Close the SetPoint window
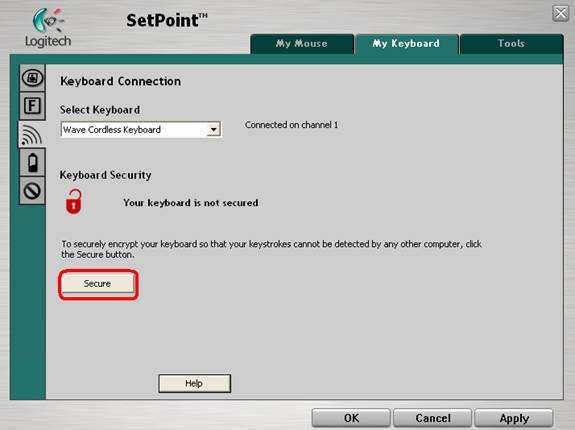The image size is (575, 430). tap(560, 14)
